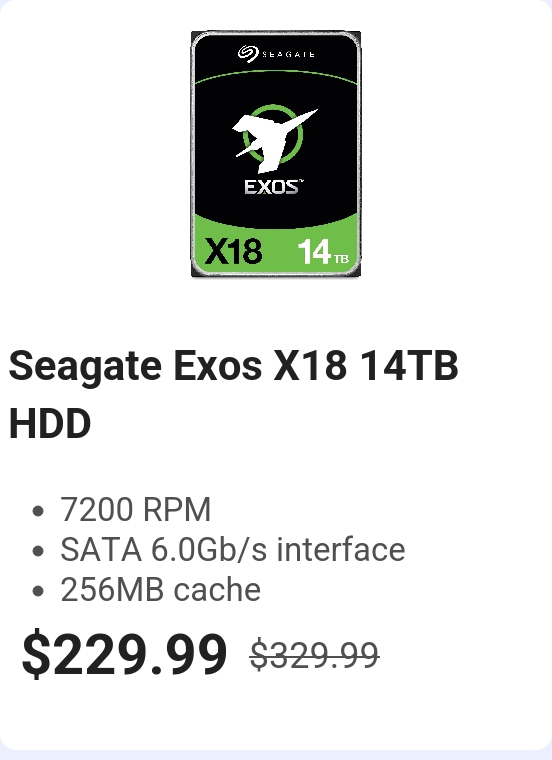
Task: Click the white Exos bird emblem
Action: (274, 140)
